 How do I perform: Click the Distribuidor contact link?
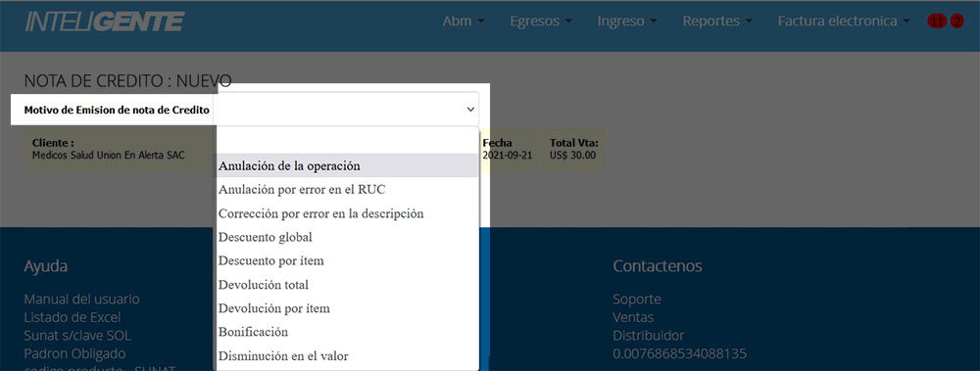pyautogui.click(x=648, y=336)
